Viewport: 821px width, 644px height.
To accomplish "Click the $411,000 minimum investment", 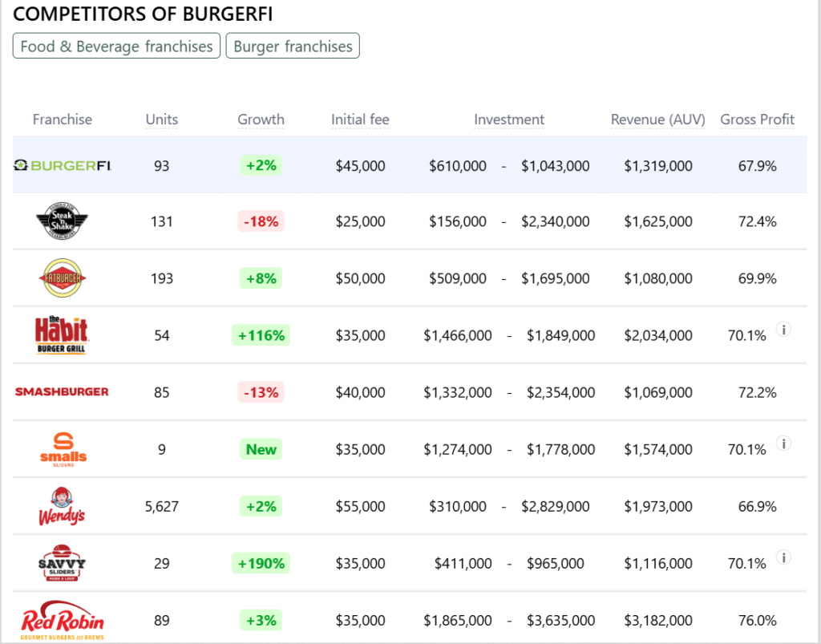I will click(x=463, y=563).
